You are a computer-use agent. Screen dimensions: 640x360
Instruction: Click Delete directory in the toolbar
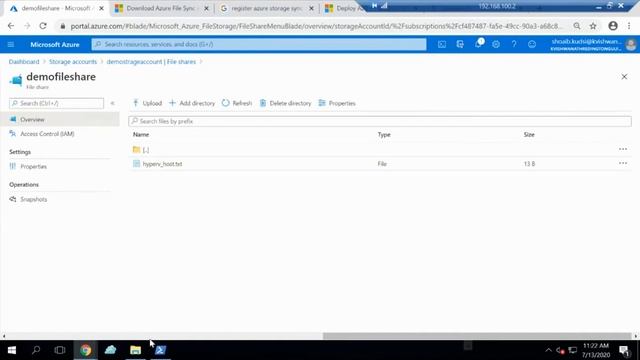285,103
